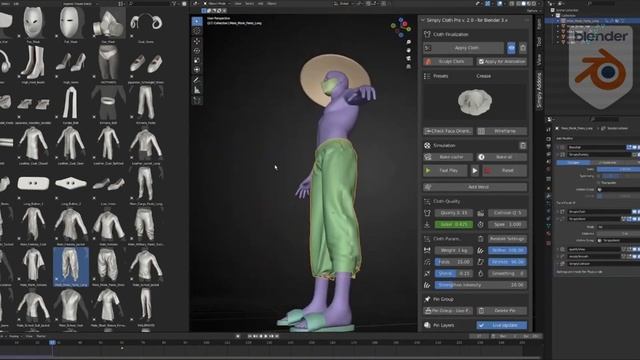Image resolution: width=640 pixels, height=360 pixels.
Task: Select the Add Cube tool
Action: pos(197,100)
